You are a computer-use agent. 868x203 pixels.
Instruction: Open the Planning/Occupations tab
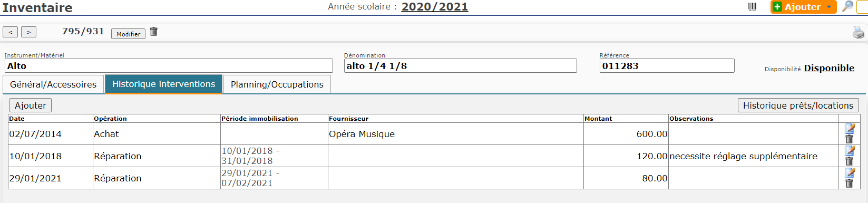277,84
